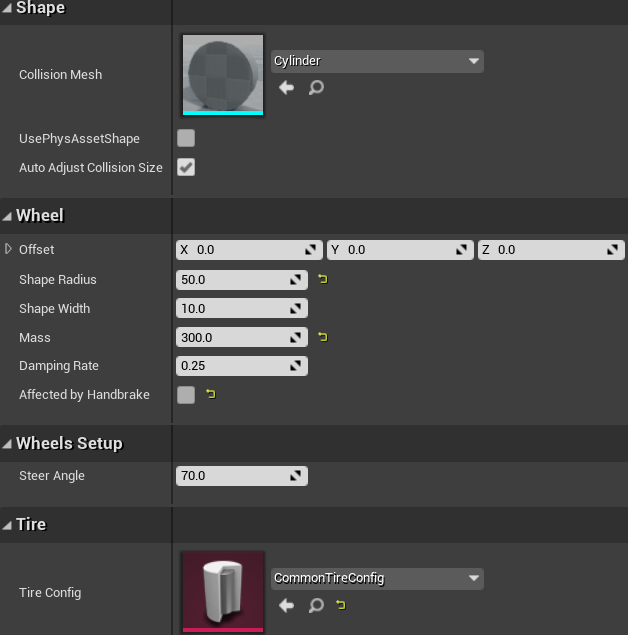This screenshot has width=628, height=635.
Task: Select the Shape Width 10.0 field
Action: pyautogui.click(x=242, y=309)
